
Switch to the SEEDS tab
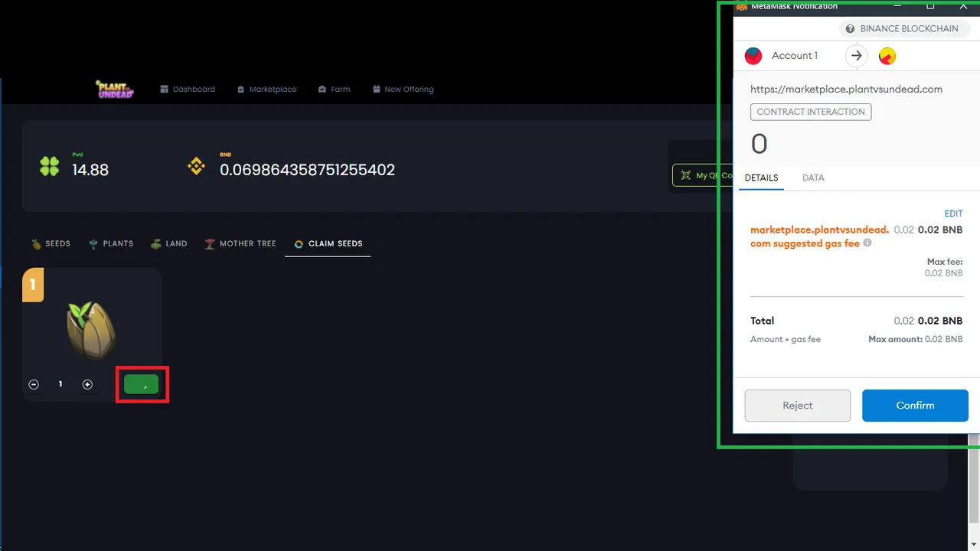point(51,243)
